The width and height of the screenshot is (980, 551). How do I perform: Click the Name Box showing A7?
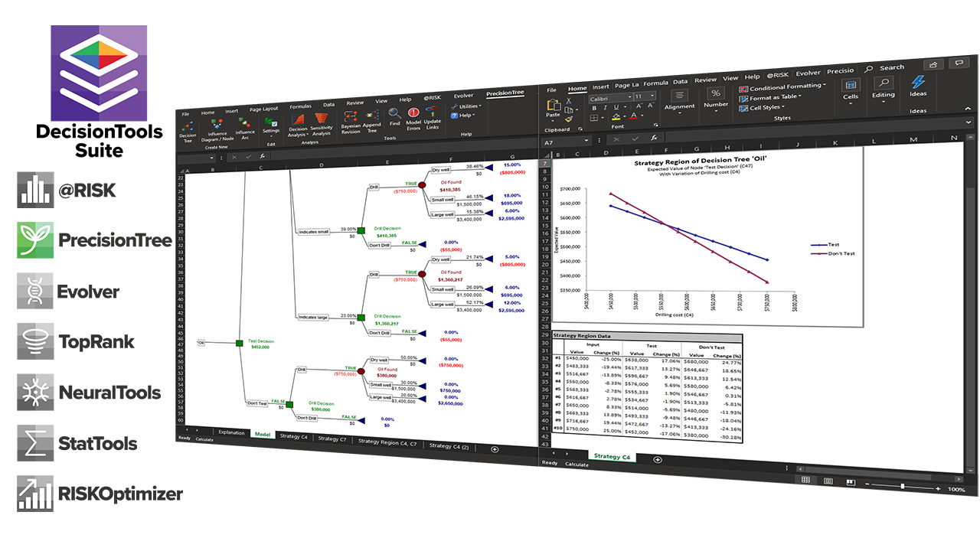pyautogui.click(x=565, y=142)
